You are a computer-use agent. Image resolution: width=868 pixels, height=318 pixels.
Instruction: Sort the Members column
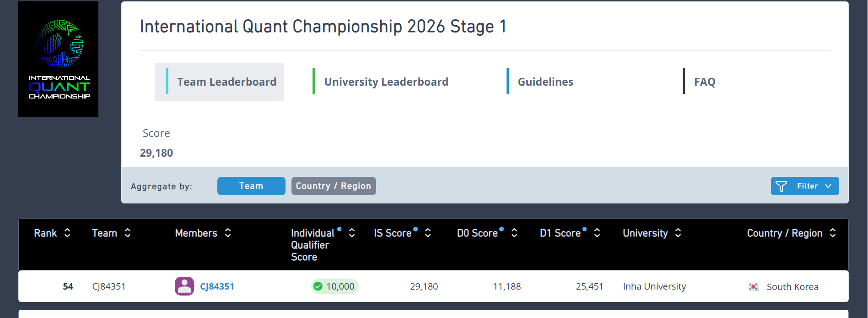point(228,233)
